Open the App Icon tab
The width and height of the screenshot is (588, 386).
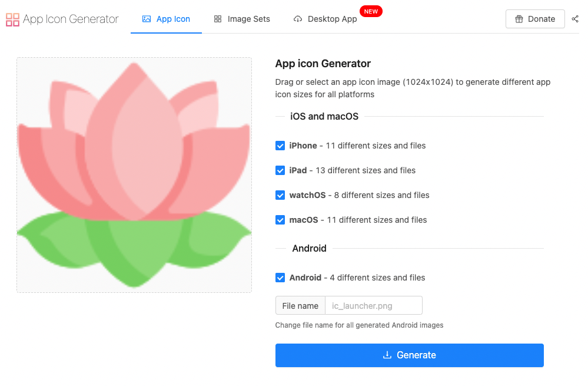pos(166,19)
